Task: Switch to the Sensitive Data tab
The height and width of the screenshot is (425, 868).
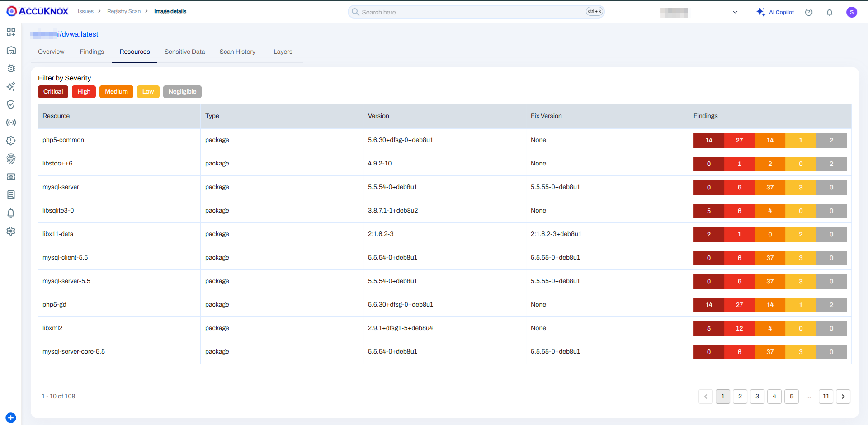Action: click(184, 52)
